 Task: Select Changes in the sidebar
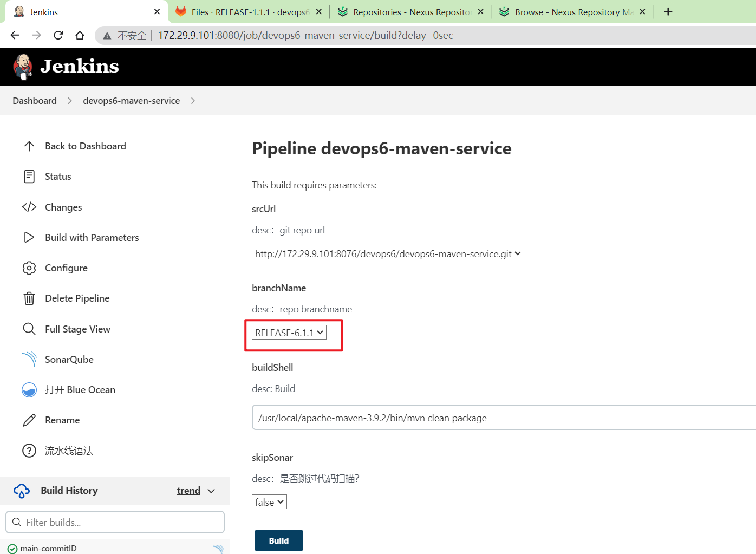click(x=63, y=207)
